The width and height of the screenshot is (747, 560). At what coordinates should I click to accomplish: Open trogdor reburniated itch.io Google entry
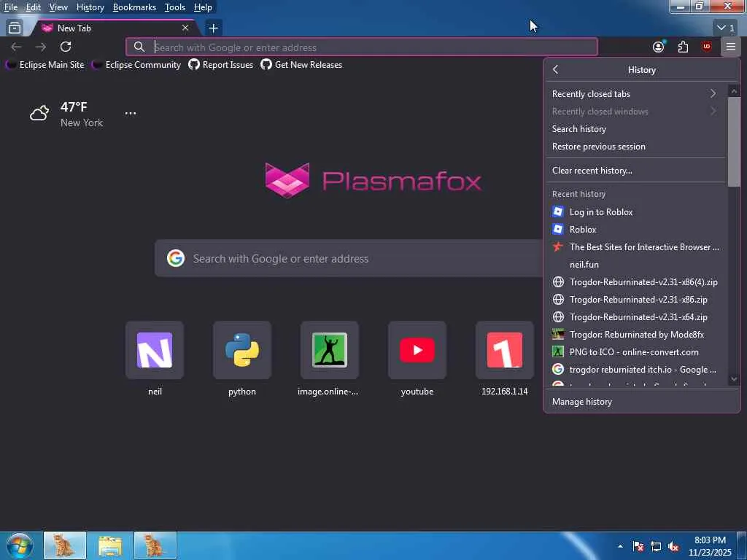[635, 370]
